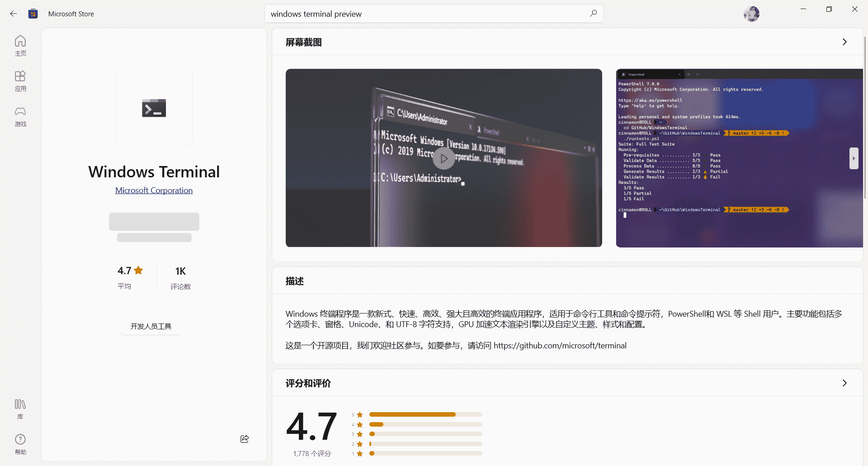Click the 3-star rating bar
This screenshot has width=868, height=466.
[426, 434]
